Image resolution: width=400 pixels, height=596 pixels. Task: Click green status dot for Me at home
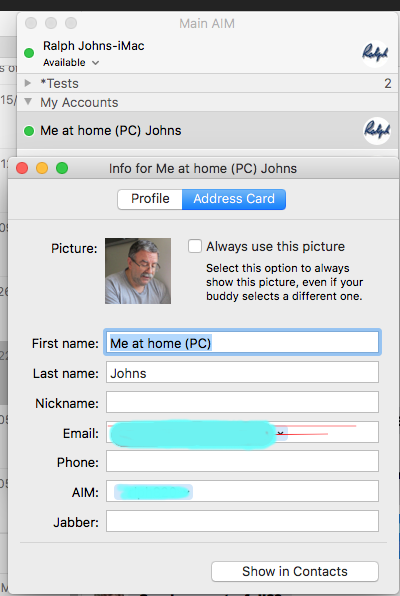coord(29,131)
